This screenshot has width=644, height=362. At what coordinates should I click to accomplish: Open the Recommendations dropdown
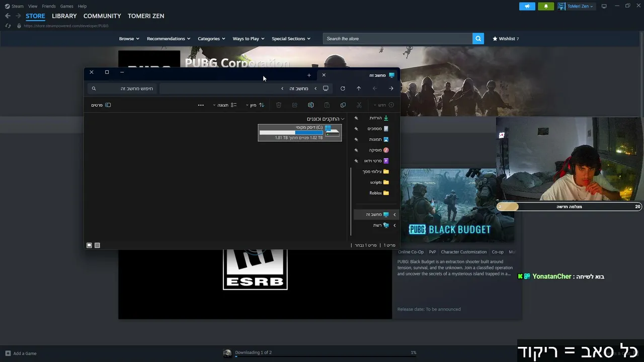click(x=169, y=39)
